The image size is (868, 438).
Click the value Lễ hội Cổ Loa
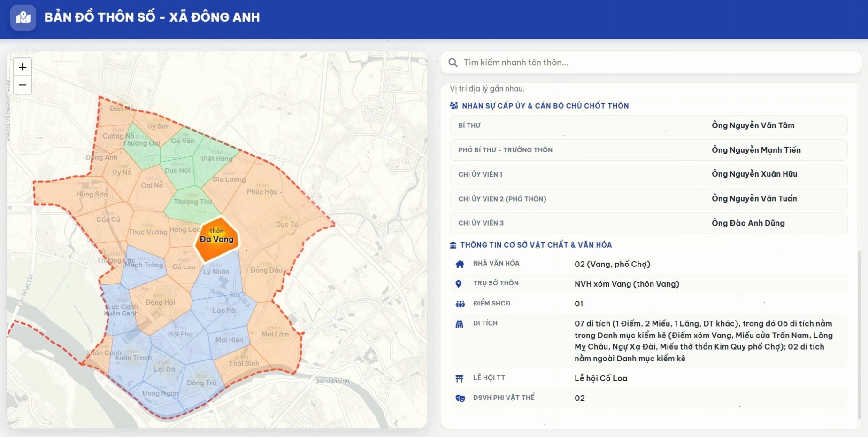coord(600,378)
